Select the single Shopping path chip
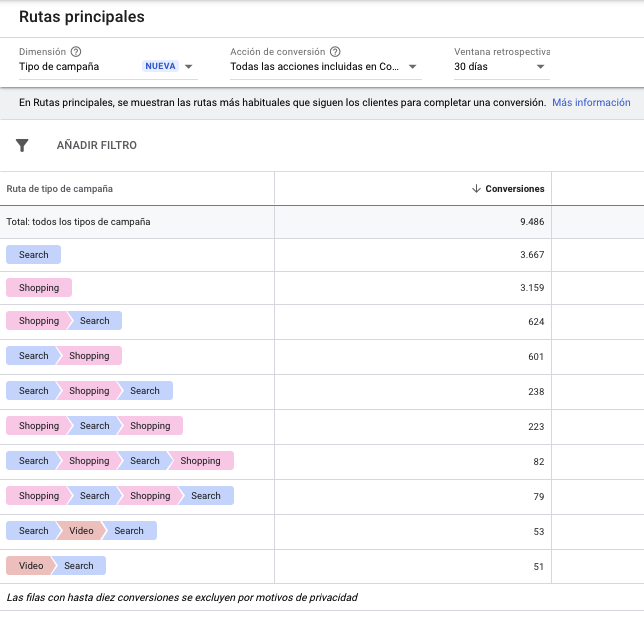The image size is (644, 636). click(x=39, y=287)
